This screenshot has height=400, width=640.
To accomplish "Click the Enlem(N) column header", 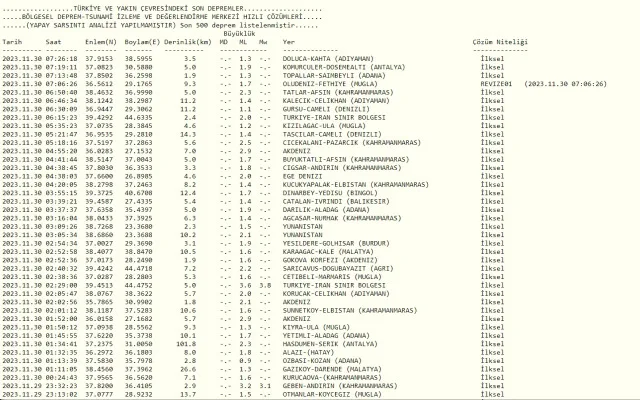I will click(x=101, y=42).
